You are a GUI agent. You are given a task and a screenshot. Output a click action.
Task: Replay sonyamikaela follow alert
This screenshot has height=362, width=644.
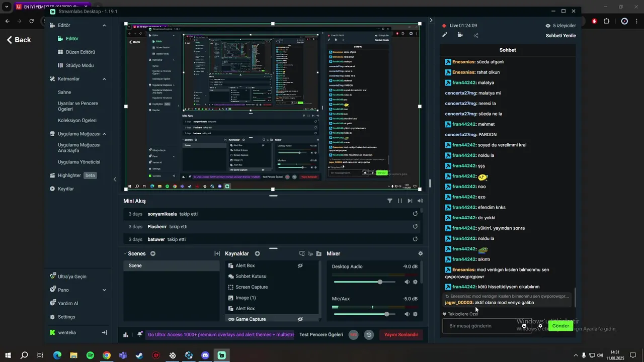(415, 214)
